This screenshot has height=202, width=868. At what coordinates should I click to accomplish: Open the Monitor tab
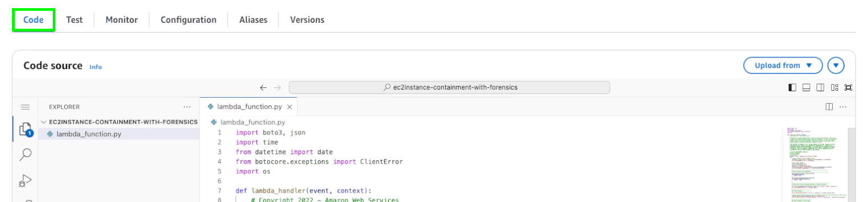click(x=122, y=20)
